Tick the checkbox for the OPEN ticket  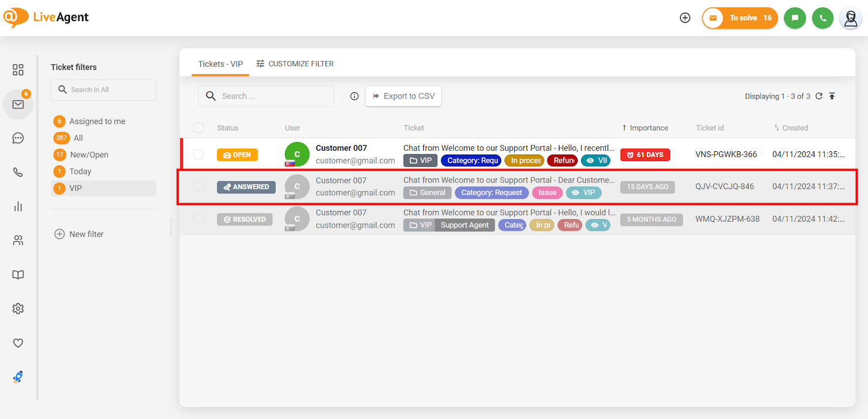[x=199, y=154]
